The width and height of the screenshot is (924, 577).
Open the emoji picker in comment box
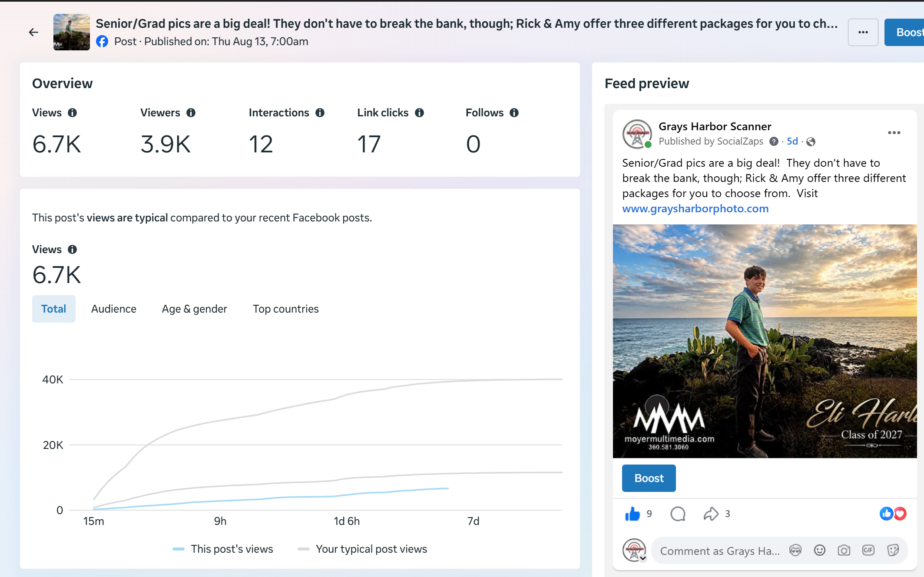(x=820, y=551)
